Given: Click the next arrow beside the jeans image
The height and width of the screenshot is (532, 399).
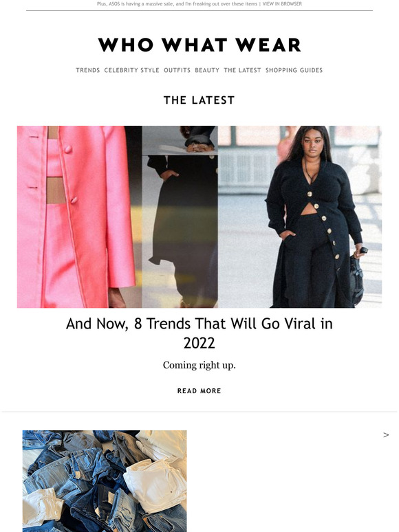Looking at the screenshot, I should pos(386,435).
